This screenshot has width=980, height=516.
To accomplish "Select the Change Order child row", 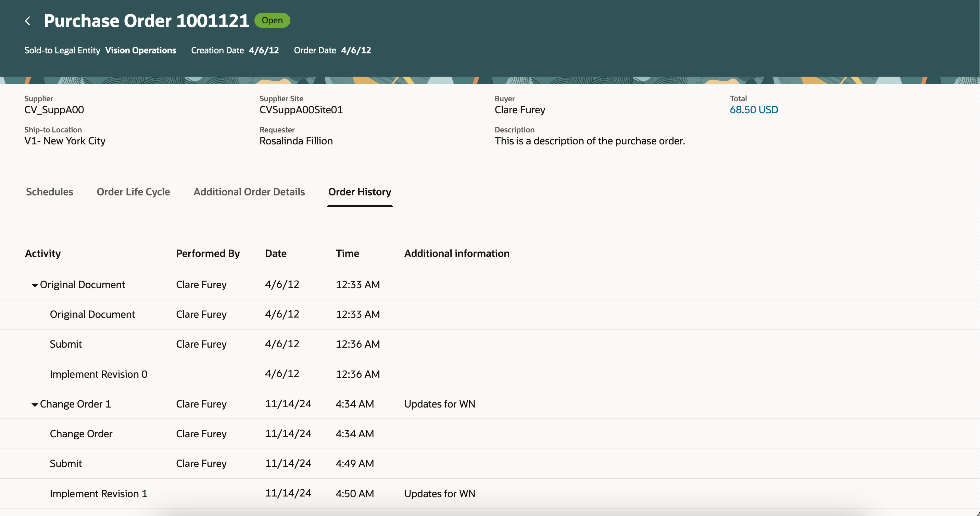I will point(81,434).
